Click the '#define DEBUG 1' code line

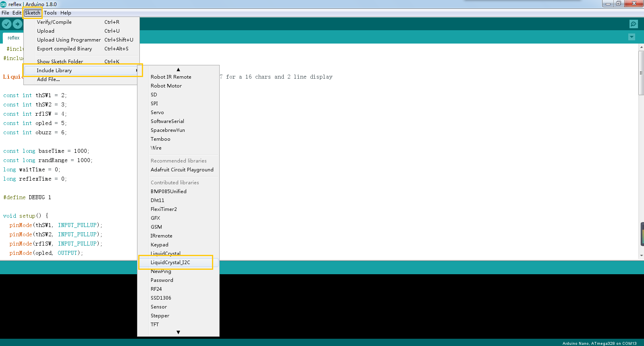(x=27, y=197)
